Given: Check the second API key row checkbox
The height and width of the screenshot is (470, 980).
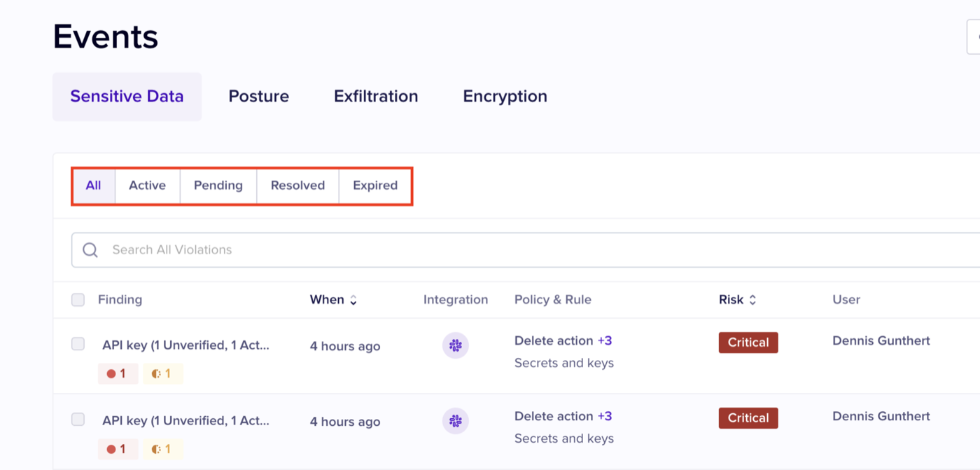Looking at the screenshot, I should coord(78,420).
